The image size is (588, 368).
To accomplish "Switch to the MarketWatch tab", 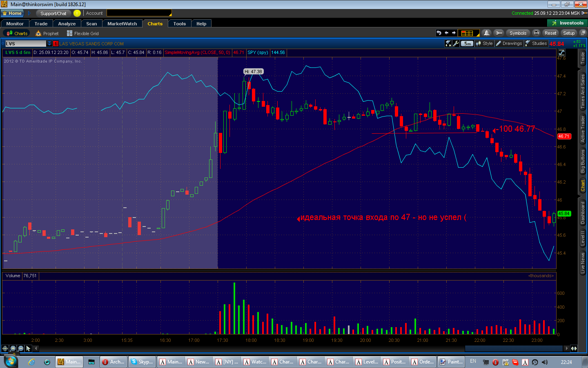I will [x=122, y=24].
